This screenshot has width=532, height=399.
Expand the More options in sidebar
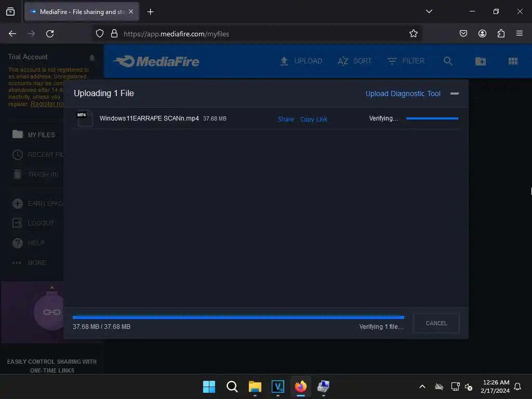point(29,262)
